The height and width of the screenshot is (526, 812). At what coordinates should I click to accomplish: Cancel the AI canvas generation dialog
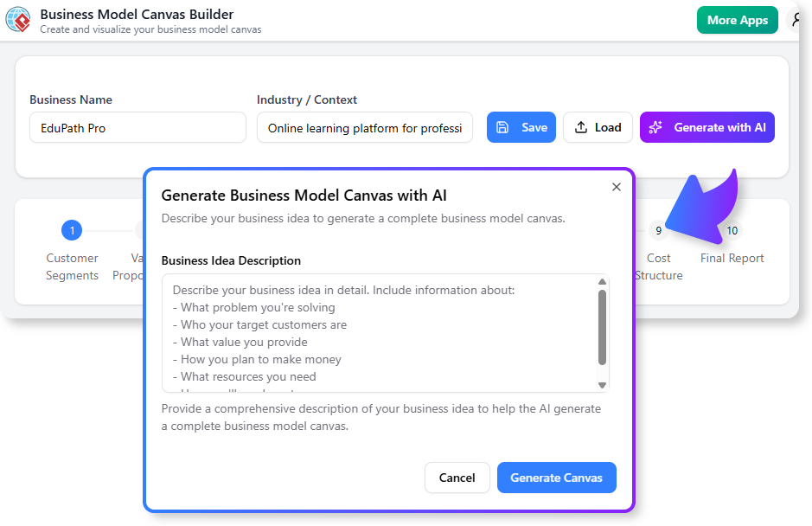(x=457, y=477)
